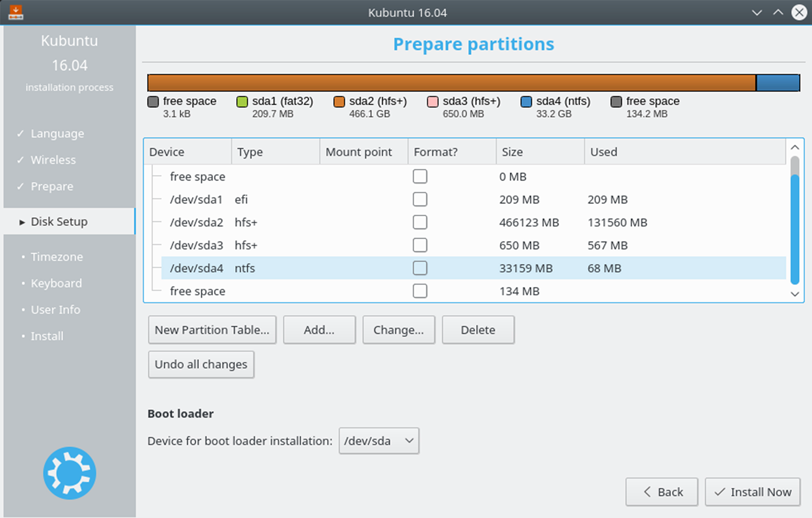
Task: Select the Language step in sidebar
Action: coord(57,134)
